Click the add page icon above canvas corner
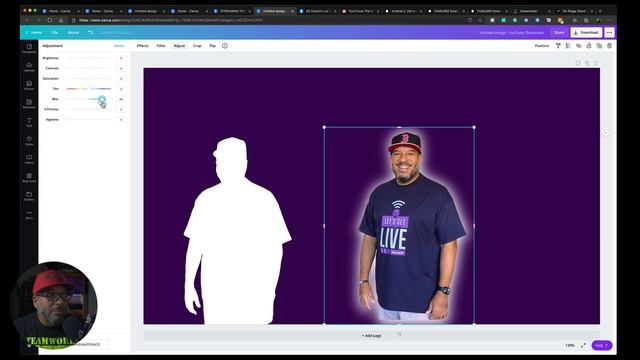 coord(596,63)
